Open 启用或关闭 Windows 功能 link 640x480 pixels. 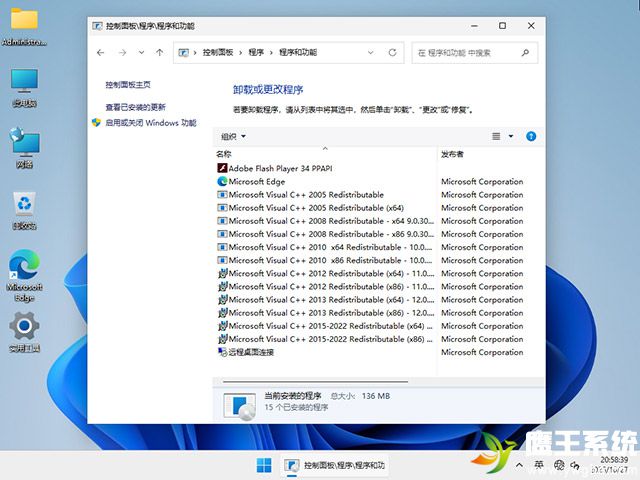coord(151,122)
